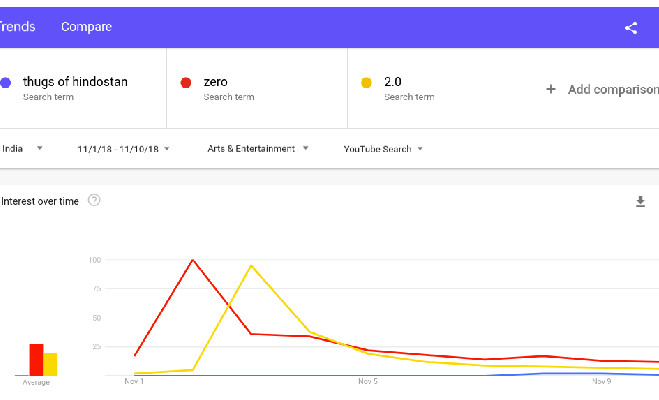
Task: Click the red average bar
Action: [36, 359]
